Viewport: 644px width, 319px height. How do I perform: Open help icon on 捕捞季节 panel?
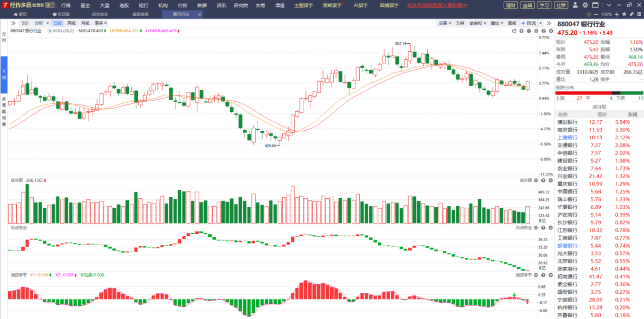tap(543, 275)
